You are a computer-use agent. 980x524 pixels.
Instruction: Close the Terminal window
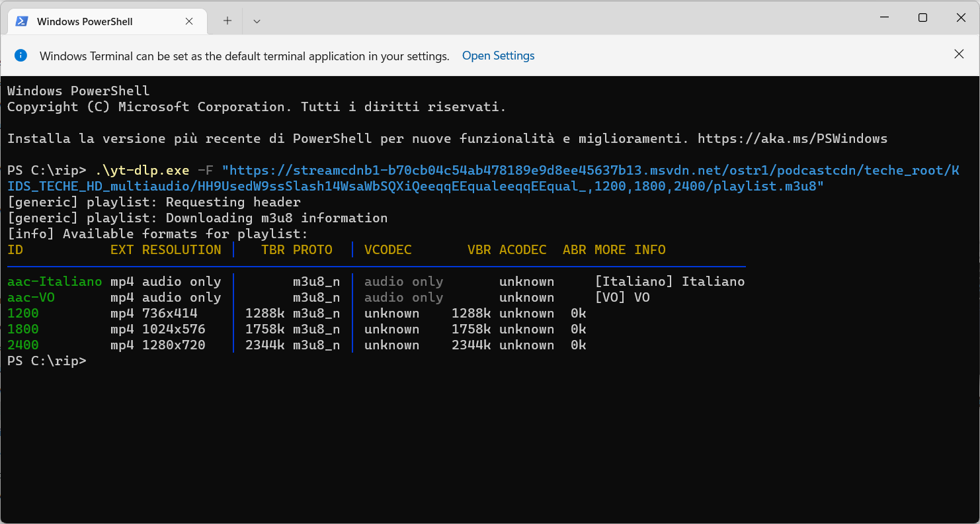click(961, 18)
